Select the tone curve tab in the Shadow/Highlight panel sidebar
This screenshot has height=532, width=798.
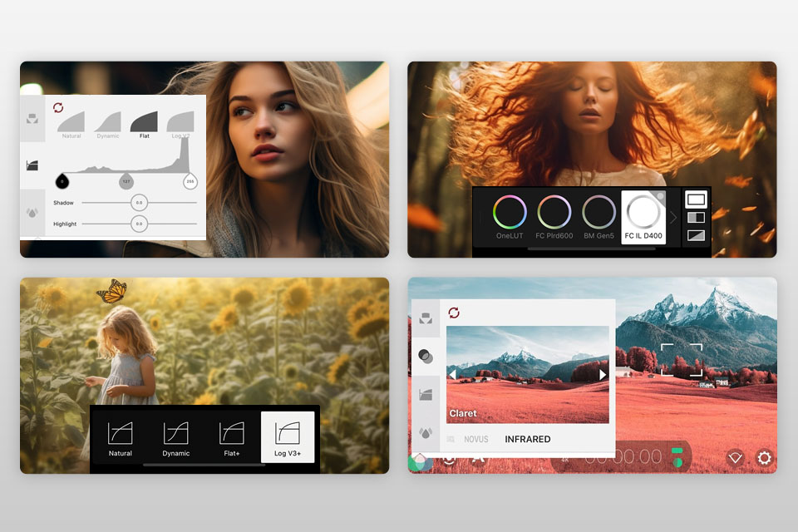coord(32,165)
